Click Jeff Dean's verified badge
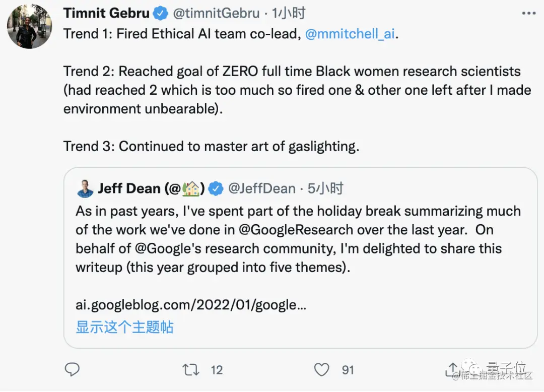544x392 pixels. pyautogui.click(x=216, y=189)
